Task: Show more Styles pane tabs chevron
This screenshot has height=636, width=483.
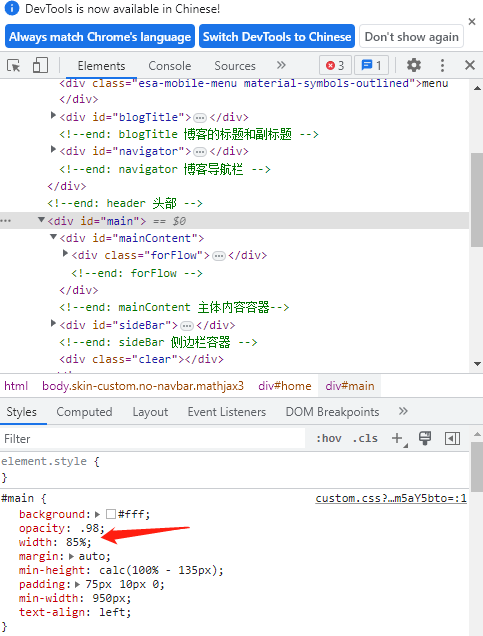Action: [x=403, y=411]
